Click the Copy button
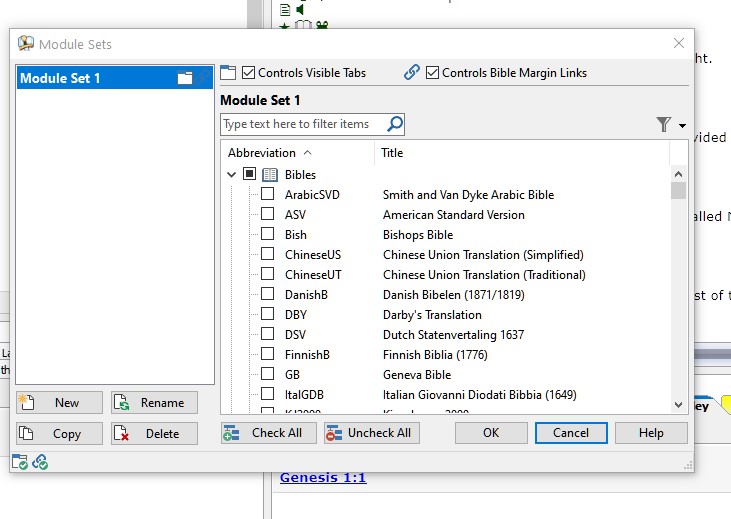This screenshot has width=731, height=519. pos(59,434)
